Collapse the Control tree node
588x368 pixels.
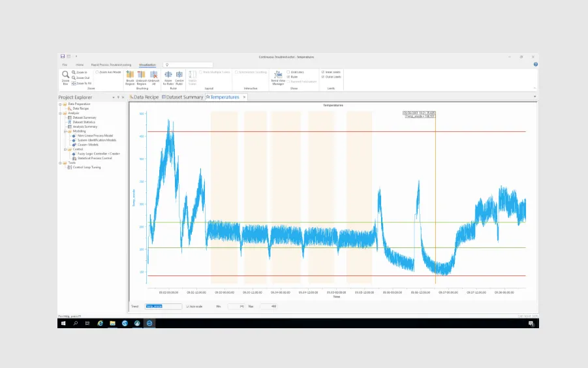[x=65, y=149]
